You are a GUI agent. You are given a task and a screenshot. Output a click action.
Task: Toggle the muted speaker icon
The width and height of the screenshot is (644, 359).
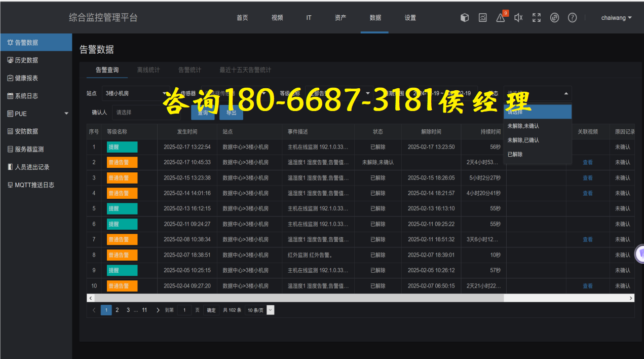coord(518,18)
